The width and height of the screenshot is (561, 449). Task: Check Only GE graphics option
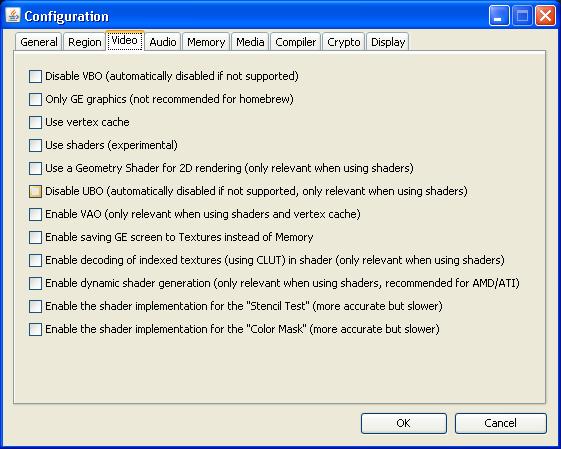[x=35, y=99]
